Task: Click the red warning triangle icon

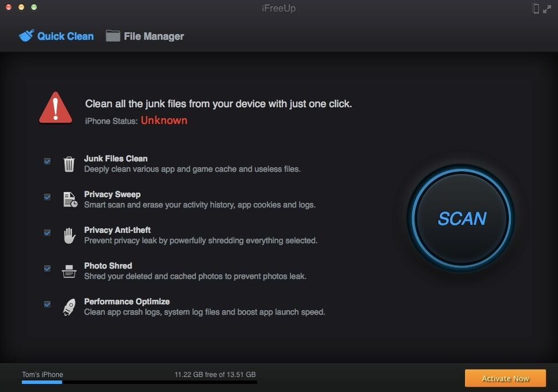Action: (x=55, y=108)
